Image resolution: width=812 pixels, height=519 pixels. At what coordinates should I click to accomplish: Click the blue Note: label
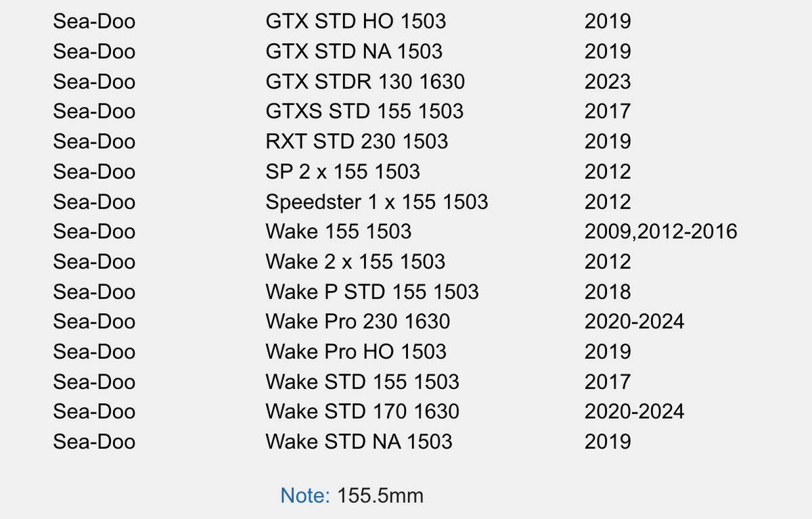click(304, 495)
